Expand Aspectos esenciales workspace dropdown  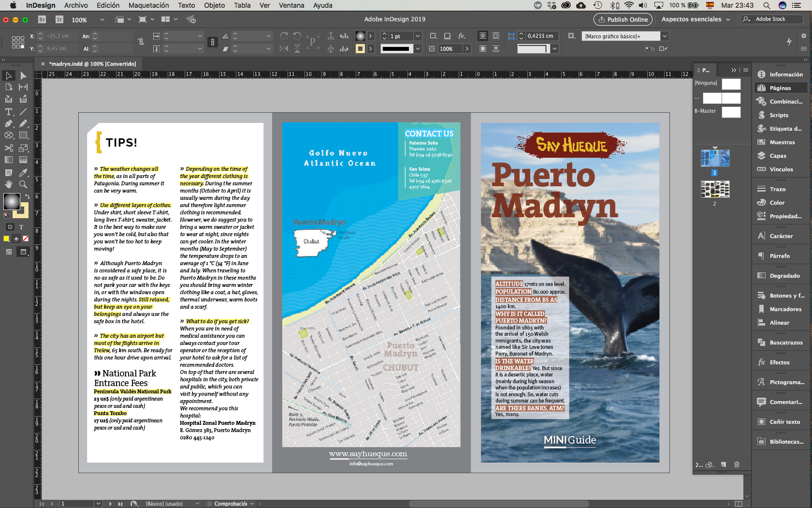728,19
